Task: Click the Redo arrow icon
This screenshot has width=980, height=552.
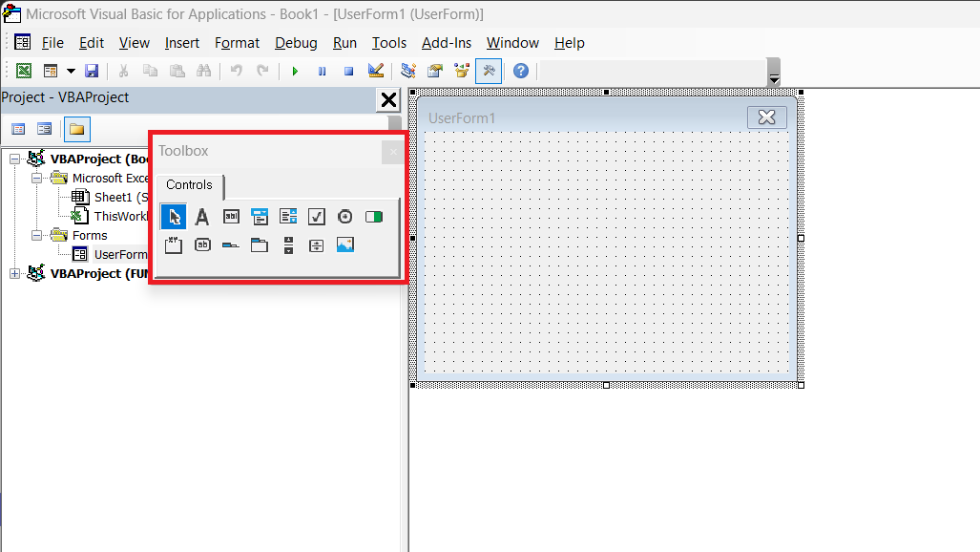Action: coord(262,71)
